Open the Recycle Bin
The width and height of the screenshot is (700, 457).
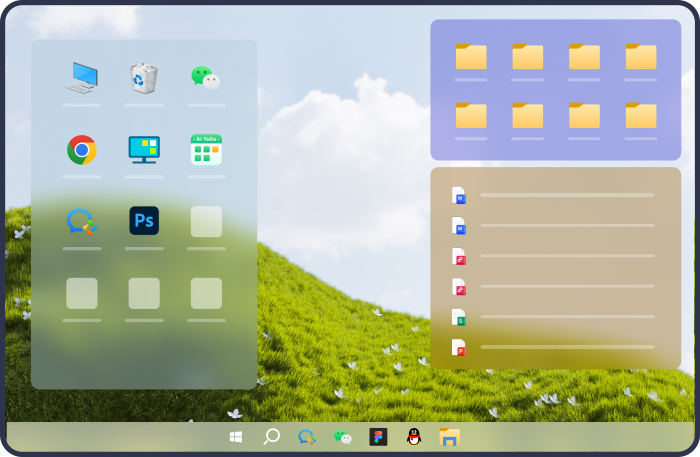tap(144, 78)
